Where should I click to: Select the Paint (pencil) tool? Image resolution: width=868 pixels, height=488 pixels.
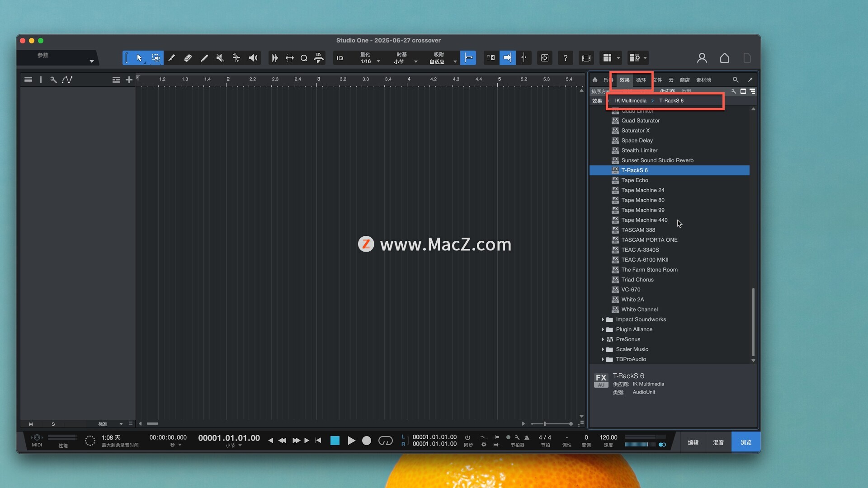tap(204, 58)
